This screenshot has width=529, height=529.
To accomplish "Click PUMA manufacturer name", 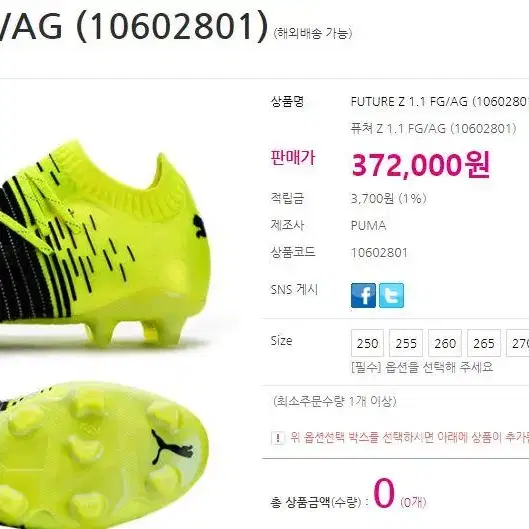I will tap(368, 225).
